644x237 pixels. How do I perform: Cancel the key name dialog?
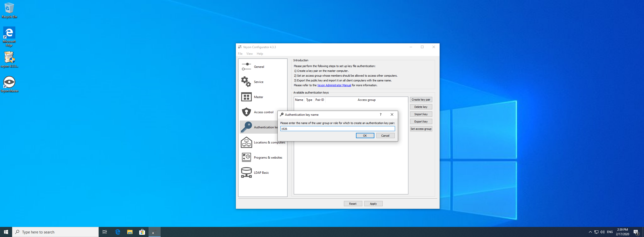coord(385,136)
